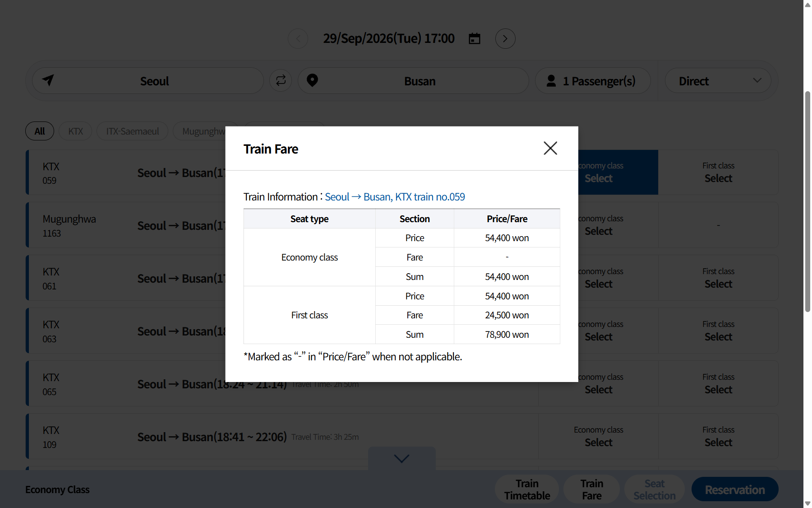Select Economy class for KTX 059
The width and height of the screenshot is (812, 508).
click(x=618, y=172)
